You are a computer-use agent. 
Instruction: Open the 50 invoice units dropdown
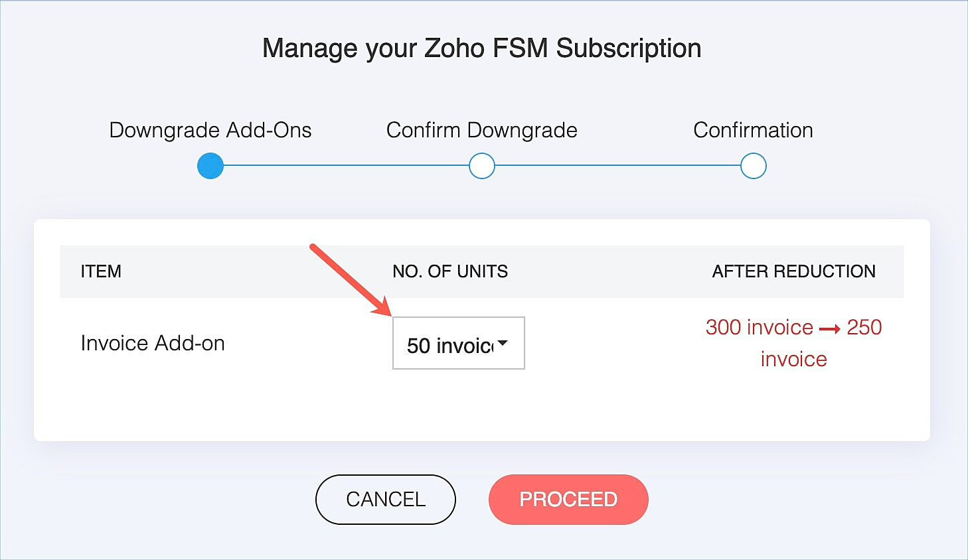point(458,343)
